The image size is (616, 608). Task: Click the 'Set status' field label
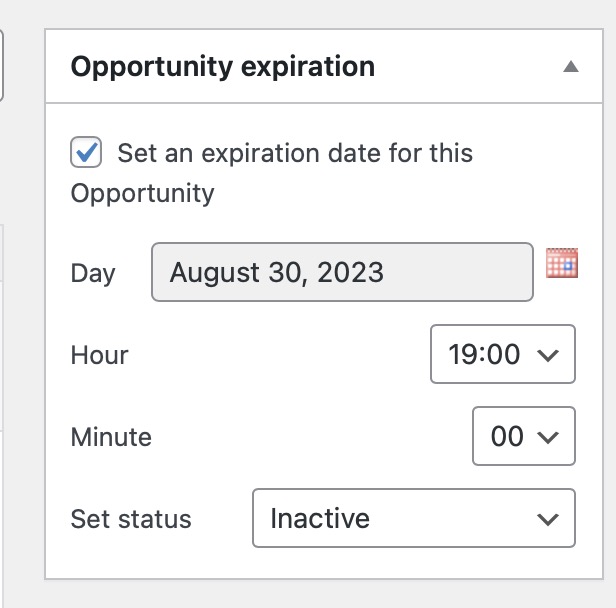tap(131, 519)
